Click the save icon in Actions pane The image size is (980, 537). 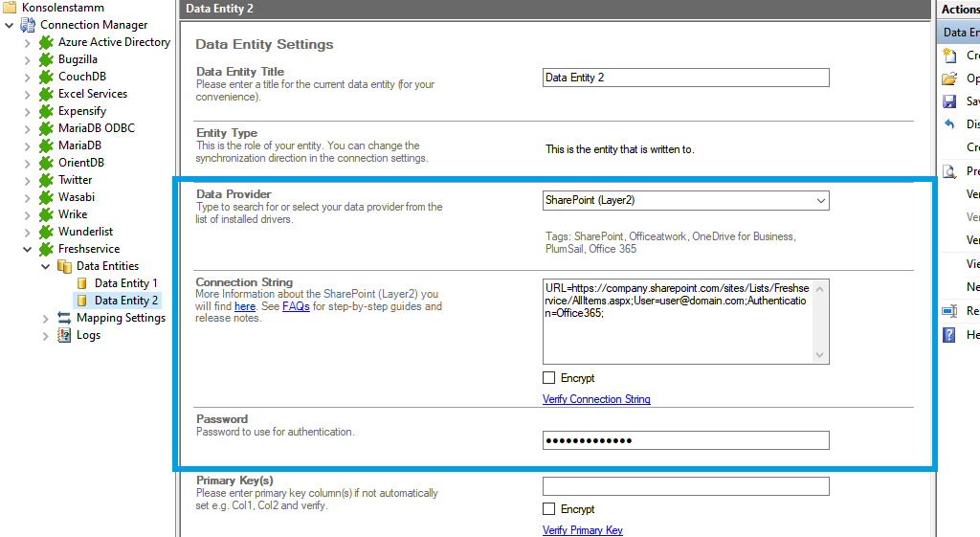coord(949,101)
